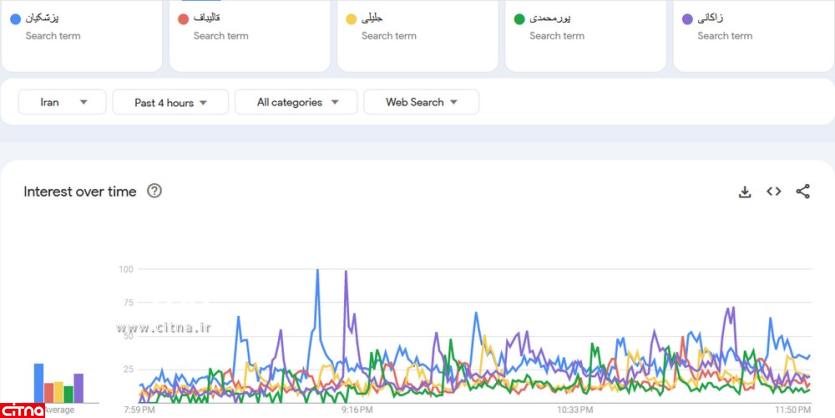This screenshot has height=418, width=835.
Task: Expand the Iran region dropdown
Action: [62, 102]
